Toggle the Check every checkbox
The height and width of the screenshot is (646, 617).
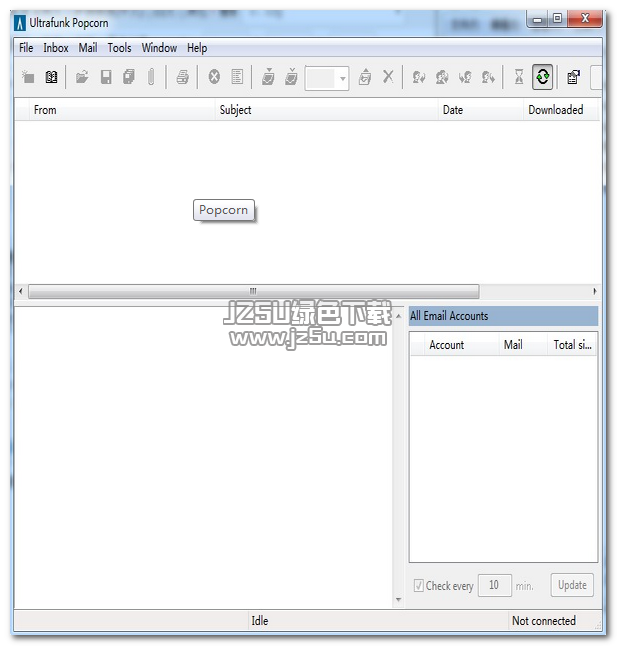pyautogui.click(x=418, y=585)
